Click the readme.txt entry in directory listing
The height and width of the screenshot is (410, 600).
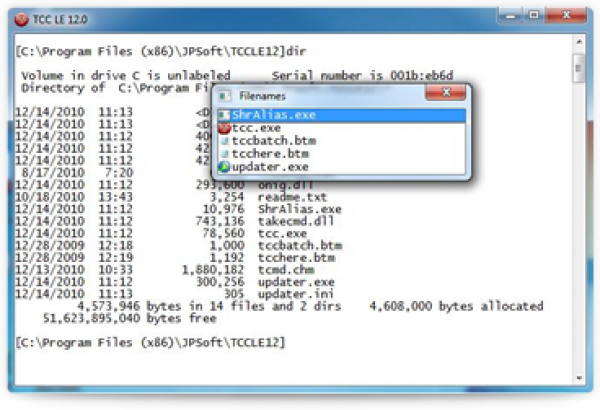(x=292, y=197)
